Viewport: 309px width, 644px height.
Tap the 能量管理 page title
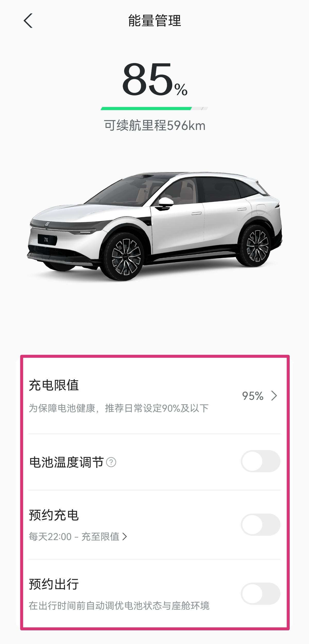tap(154, 21)
